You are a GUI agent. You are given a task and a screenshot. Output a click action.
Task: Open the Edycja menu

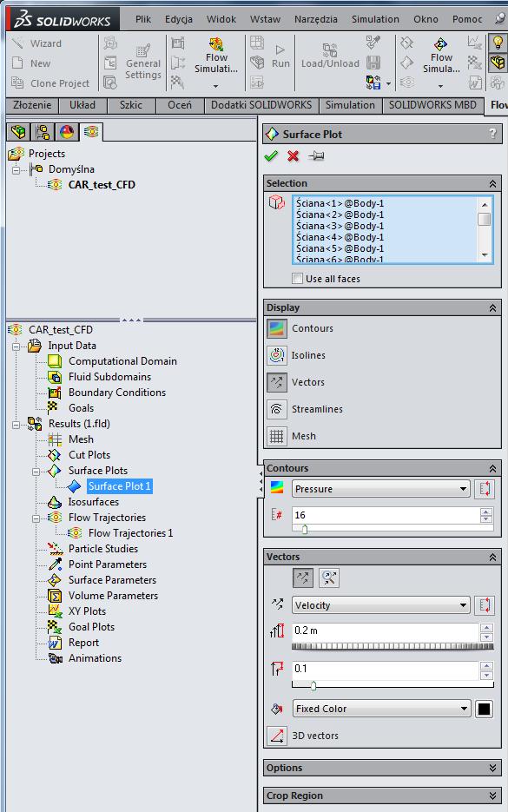point(179,19)
